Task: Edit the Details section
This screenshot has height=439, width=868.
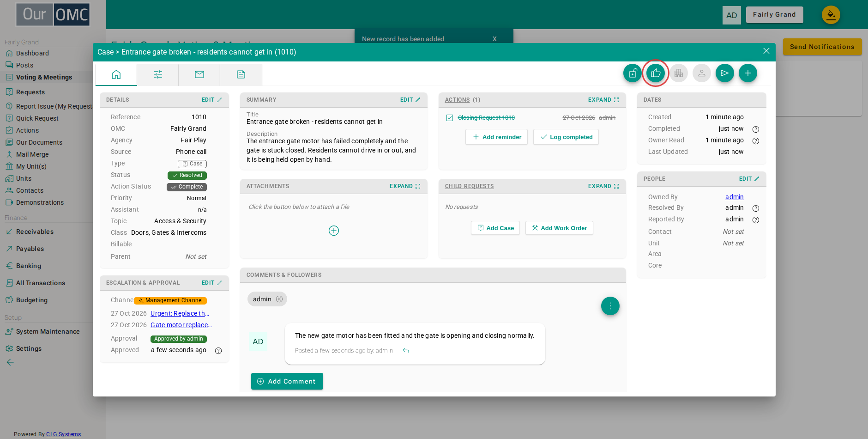Action: point(212,100)
